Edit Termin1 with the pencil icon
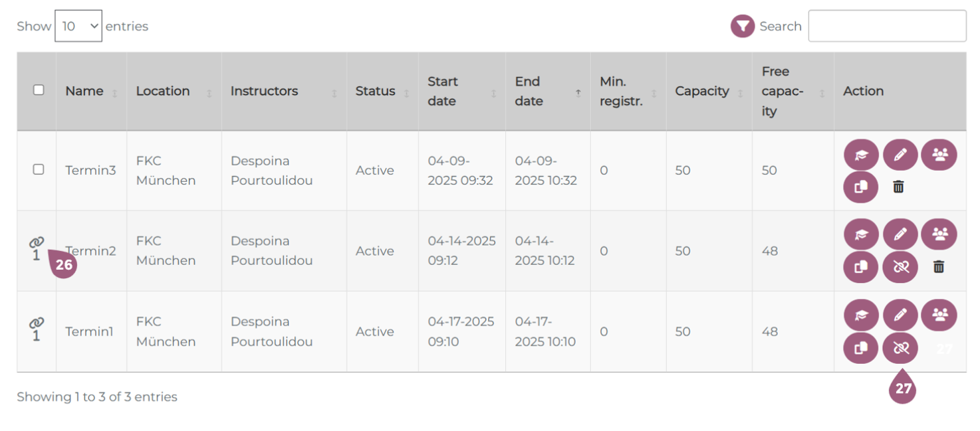This screenshot has height=431, width=980. click(x=900, y=315)
